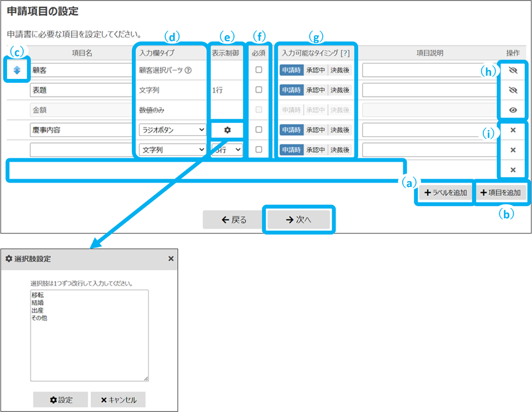Open the row count dropdown in 表示制御 column

click(227, 149)
